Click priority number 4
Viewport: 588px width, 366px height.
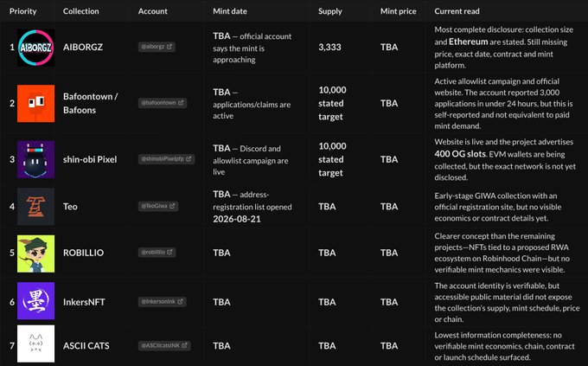[12, 207]
